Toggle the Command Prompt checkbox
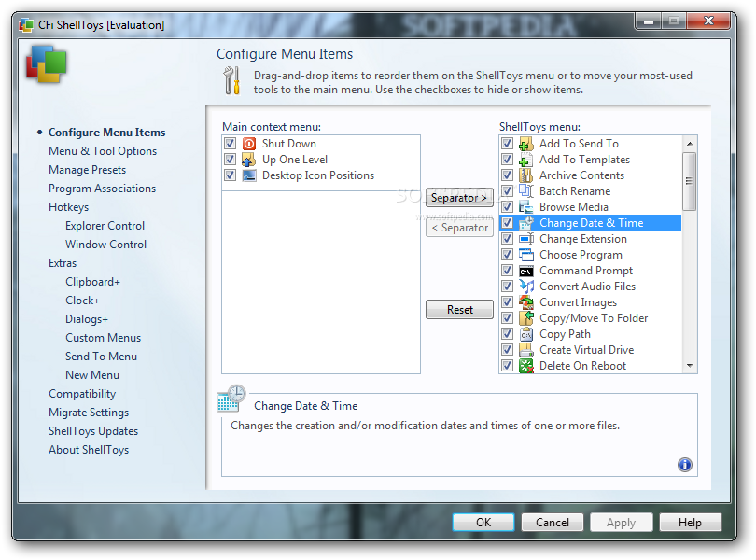The image size is (756, 560). [507, 271]
